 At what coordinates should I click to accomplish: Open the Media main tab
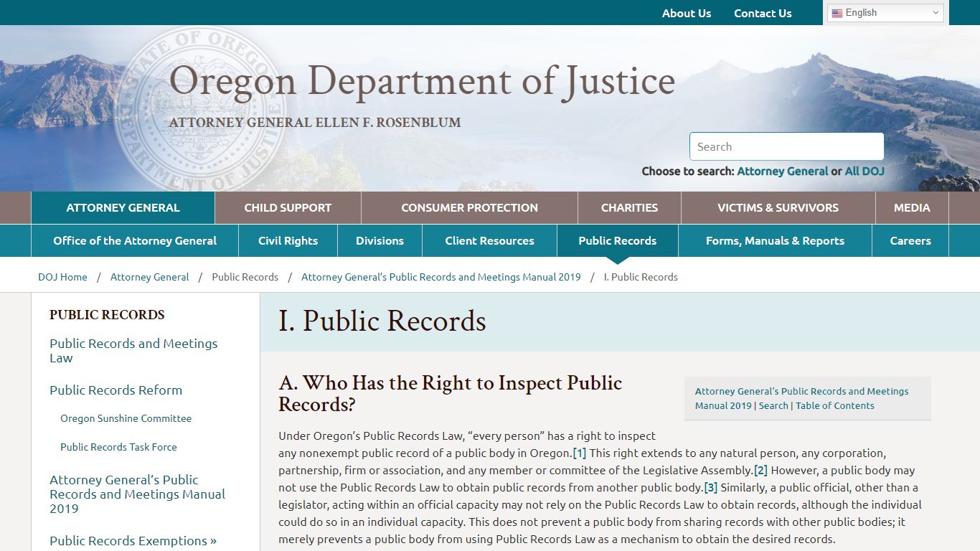tap(912, 207)
